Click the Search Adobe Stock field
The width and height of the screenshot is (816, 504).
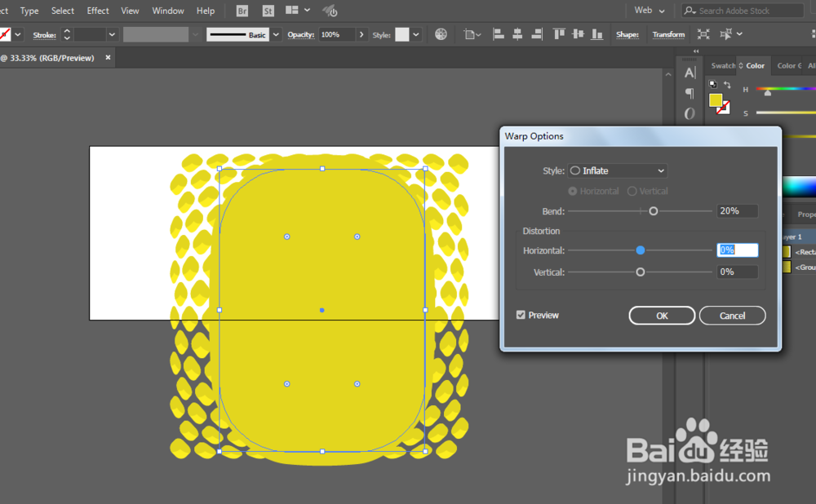pos(742,11)
